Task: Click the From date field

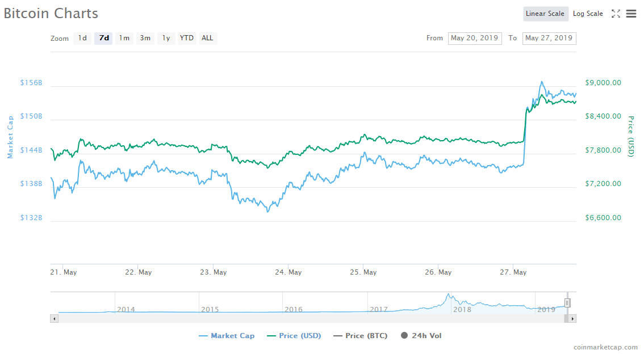Action: pyautogui.click(x=475, y=38)
